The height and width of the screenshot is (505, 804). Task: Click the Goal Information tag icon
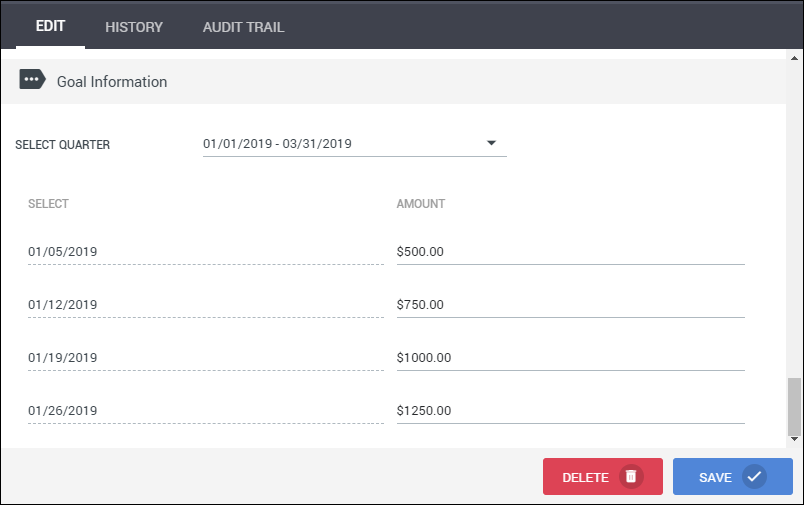coord(32,81)
